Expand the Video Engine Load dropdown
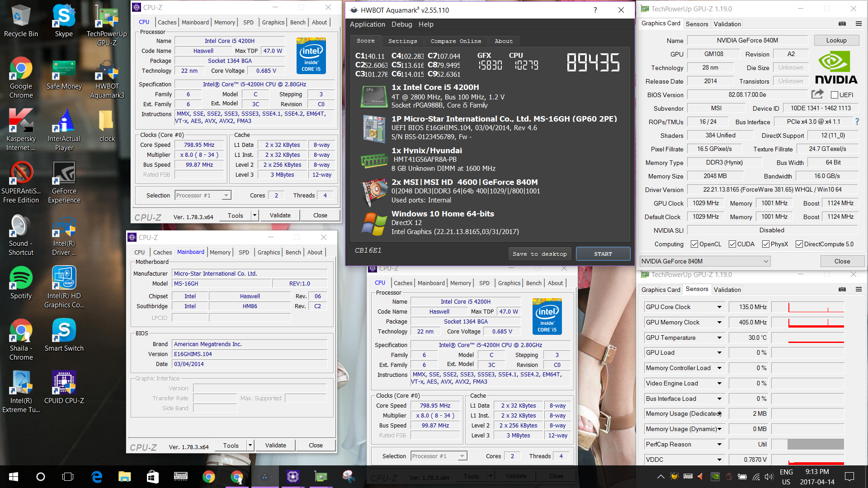 719,383
